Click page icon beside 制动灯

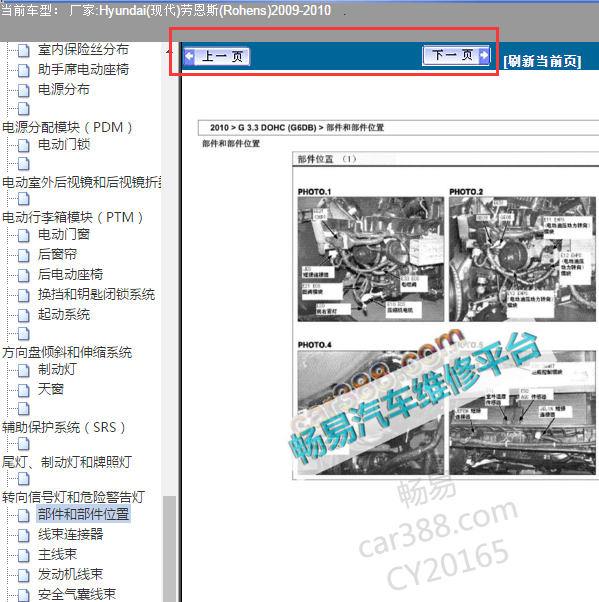coord(24,370)
